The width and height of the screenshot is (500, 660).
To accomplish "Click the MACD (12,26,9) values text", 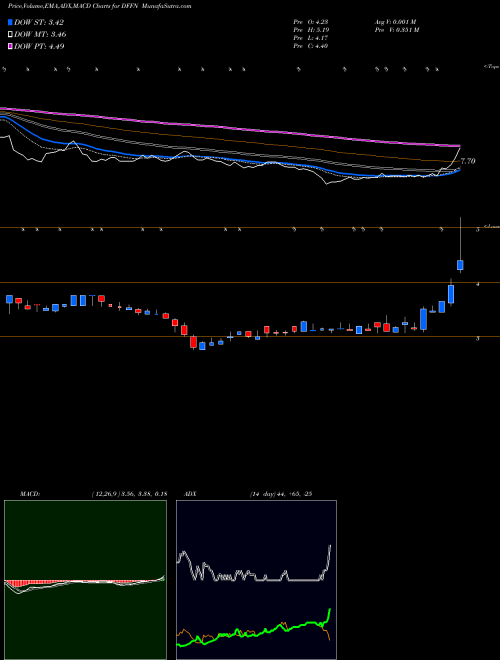I will [x=129, y=494].
